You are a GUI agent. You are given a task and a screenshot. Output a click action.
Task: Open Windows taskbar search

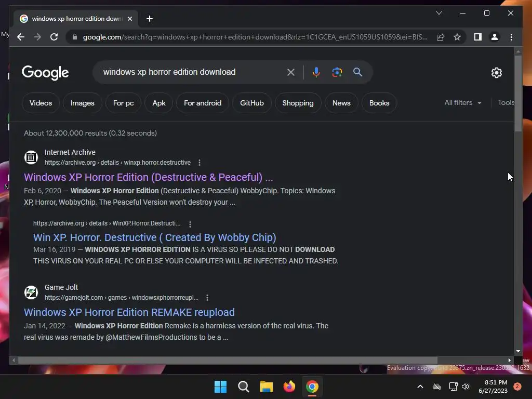[x=243, y=387]
